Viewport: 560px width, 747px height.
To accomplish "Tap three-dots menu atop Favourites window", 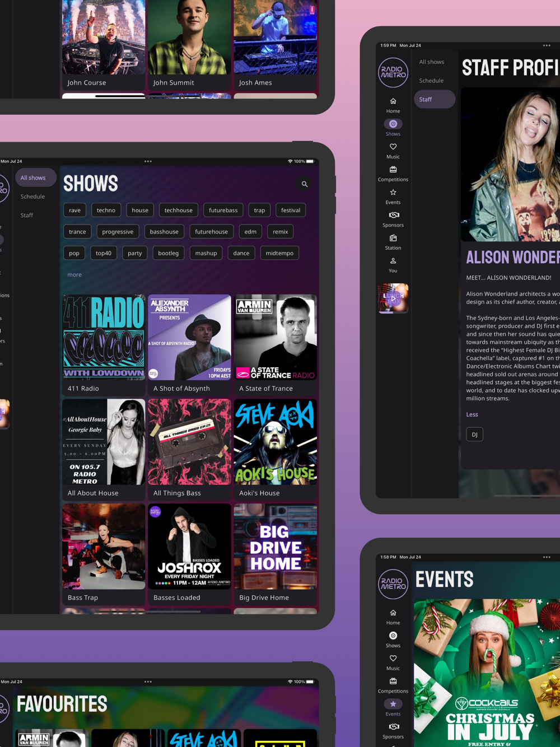I will [x=148, y=681].
